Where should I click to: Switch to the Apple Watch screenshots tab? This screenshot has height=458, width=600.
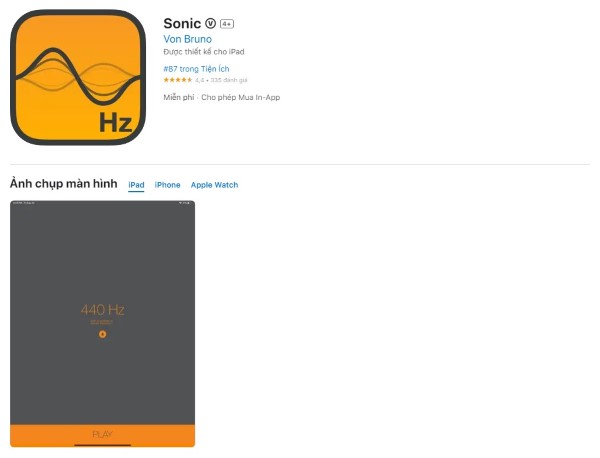click(214, 185)
